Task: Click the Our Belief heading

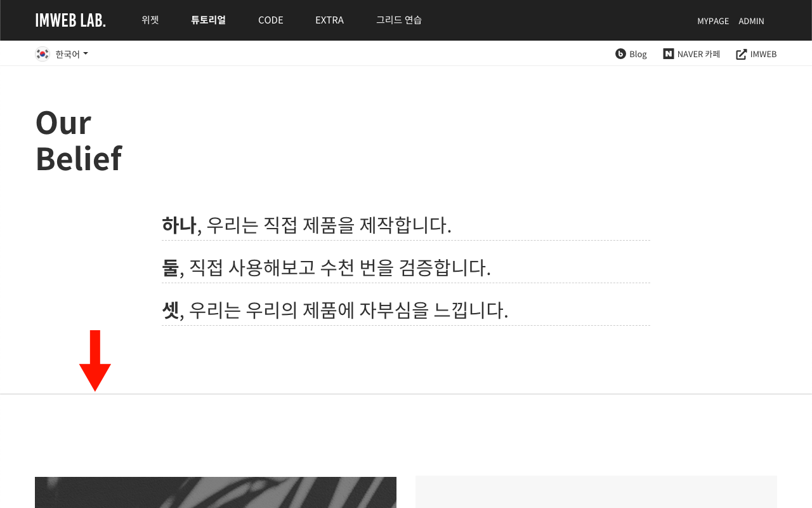Action: [x=79, y=140]
